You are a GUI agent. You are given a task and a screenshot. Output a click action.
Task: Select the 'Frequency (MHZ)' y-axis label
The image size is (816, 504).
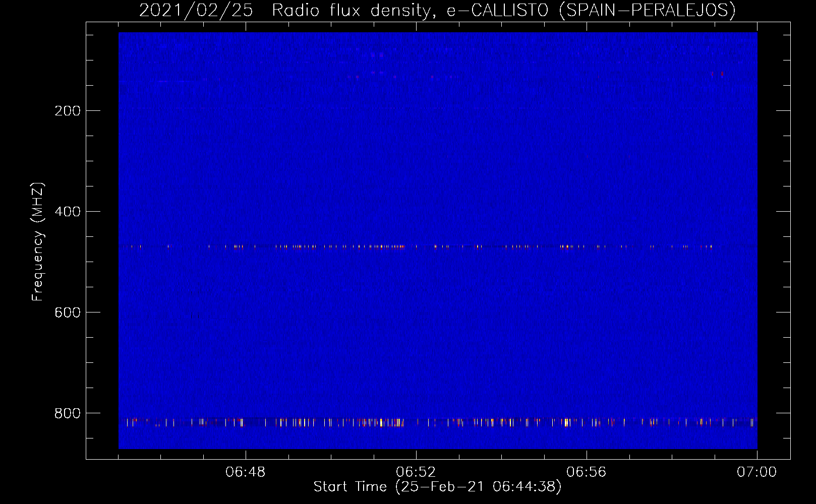click(x=38, y=242)
